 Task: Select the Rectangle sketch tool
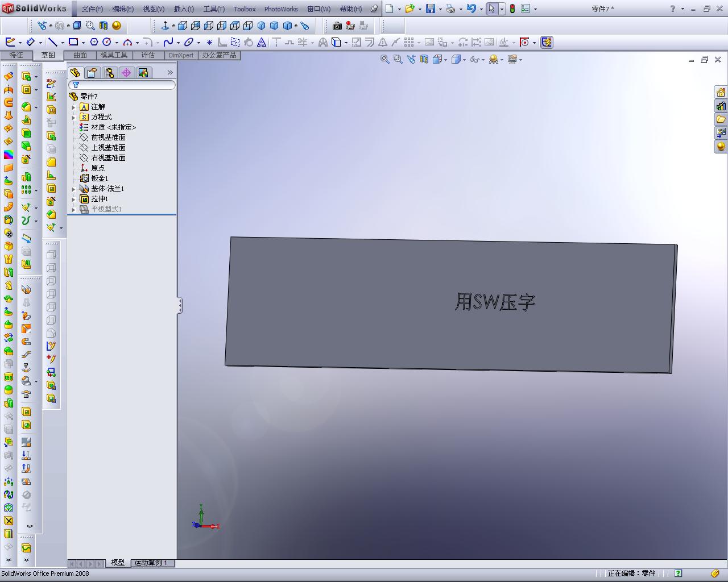click(x=73, y=42)
